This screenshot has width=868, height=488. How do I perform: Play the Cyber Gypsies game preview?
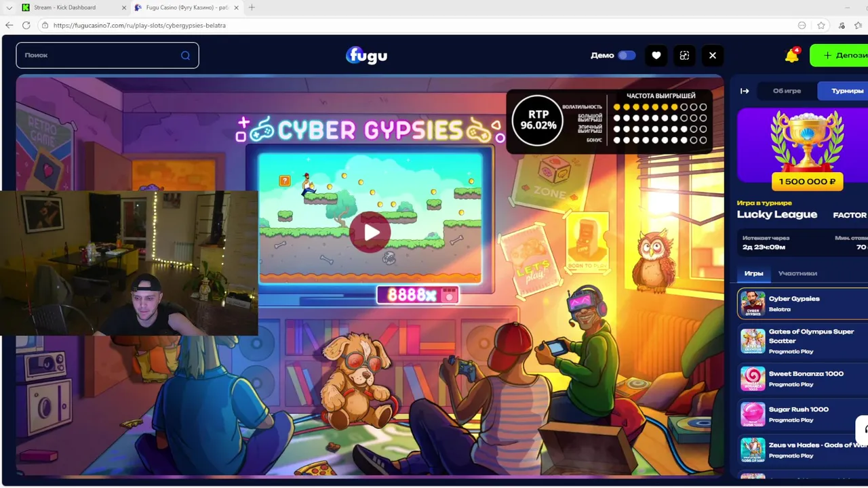coord(370,232)
